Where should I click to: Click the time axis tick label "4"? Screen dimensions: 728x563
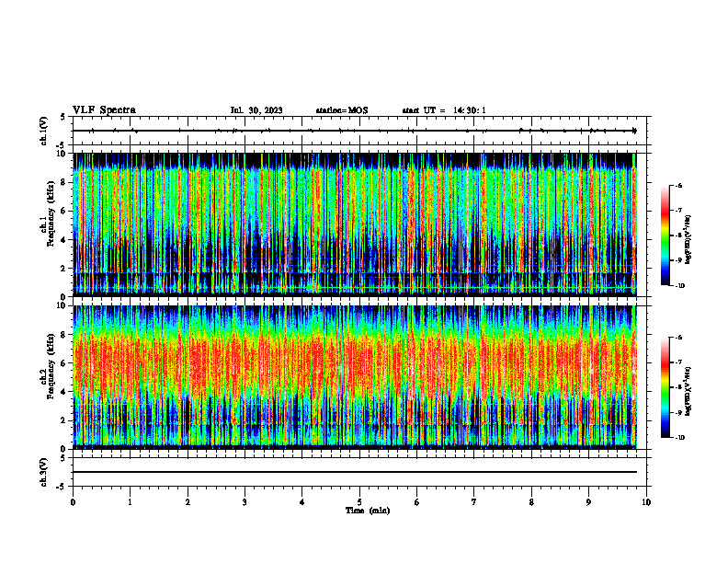click(302, 502)
